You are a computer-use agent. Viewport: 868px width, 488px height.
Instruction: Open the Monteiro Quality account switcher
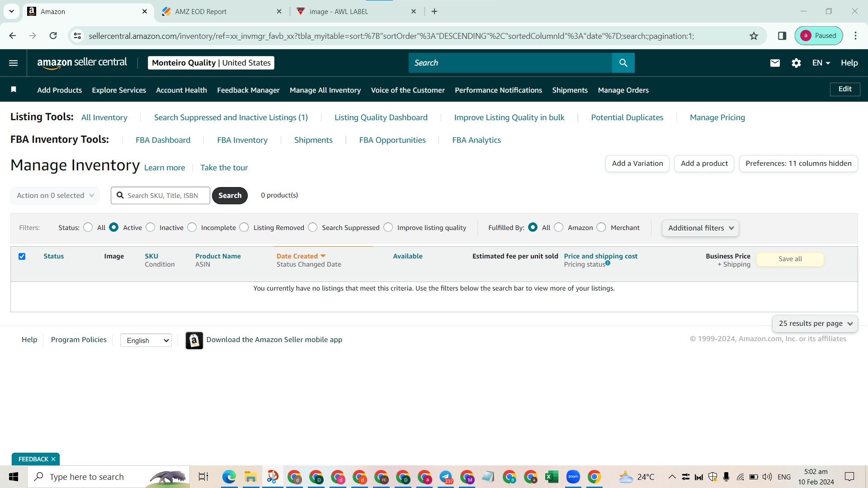[x=211, y=63]
